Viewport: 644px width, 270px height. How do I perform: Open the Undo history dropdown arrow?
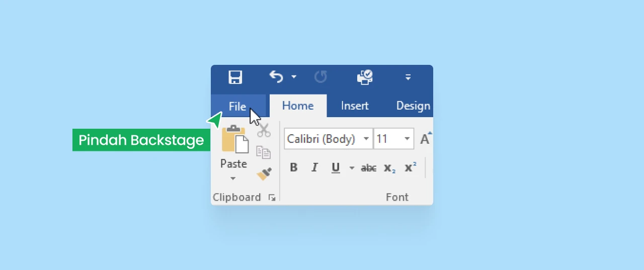point(294,77)
